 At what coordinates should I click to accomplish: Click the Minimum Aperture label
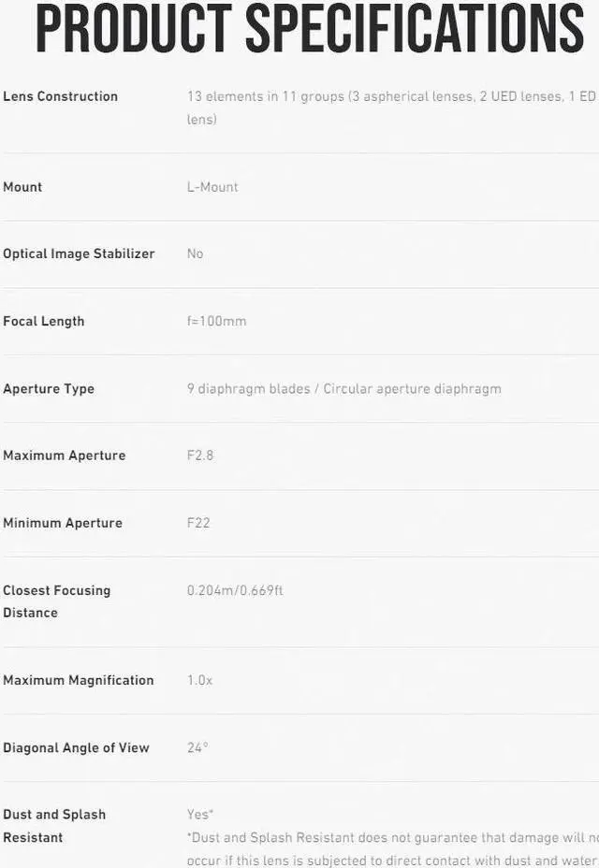coord(63,523)
